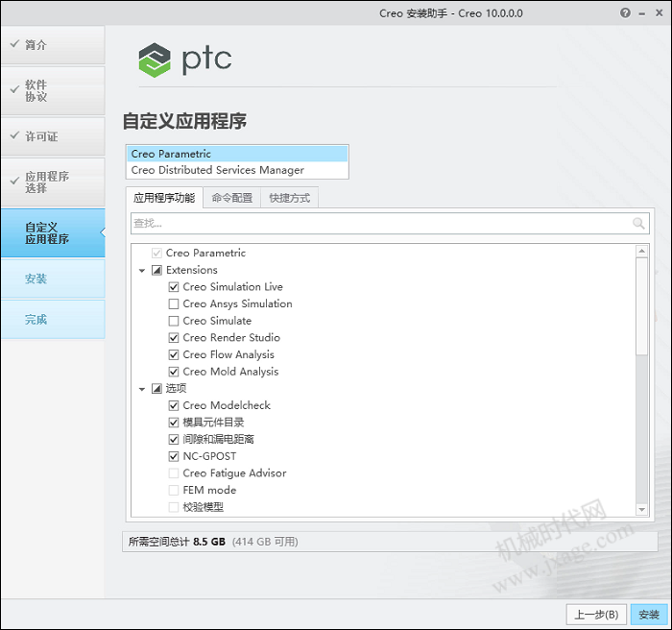This screenshot has height=630, width=672.
Task: Click the 上一步(B) button
Action: click(x=596, y=615)
